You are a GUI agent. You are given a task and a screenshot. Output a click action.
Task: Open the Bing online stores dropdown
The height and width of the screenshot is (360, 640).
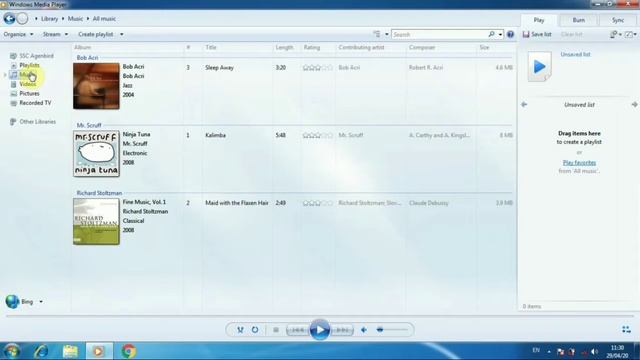tap(41, 302)
